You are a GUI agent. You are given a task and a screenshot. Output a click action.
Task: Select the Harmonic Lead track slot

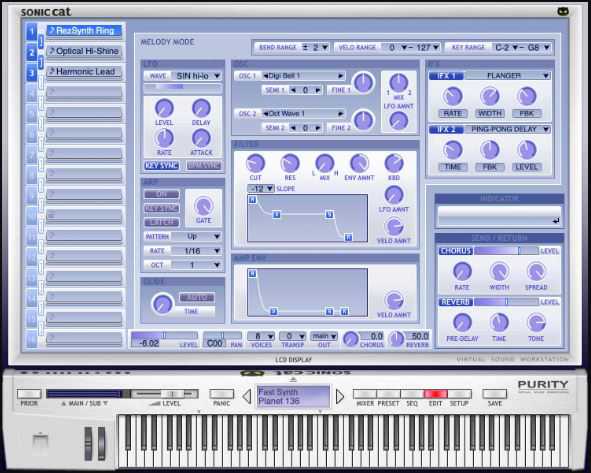[84, 72]
